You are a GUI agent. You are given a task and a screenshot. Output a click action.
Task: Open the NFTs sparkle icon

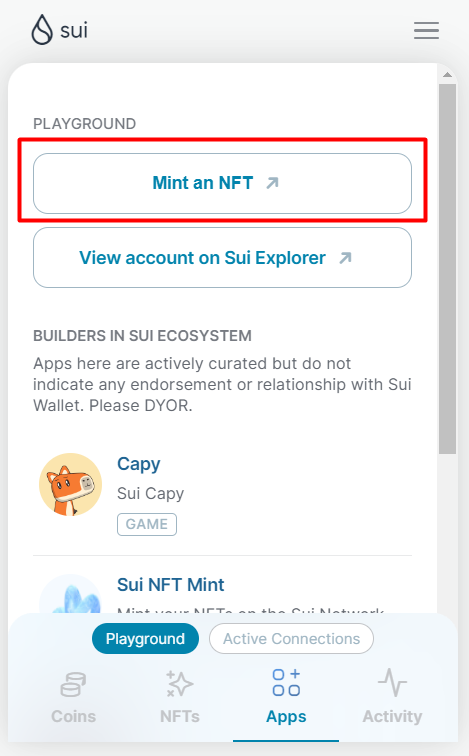point(179,684)
